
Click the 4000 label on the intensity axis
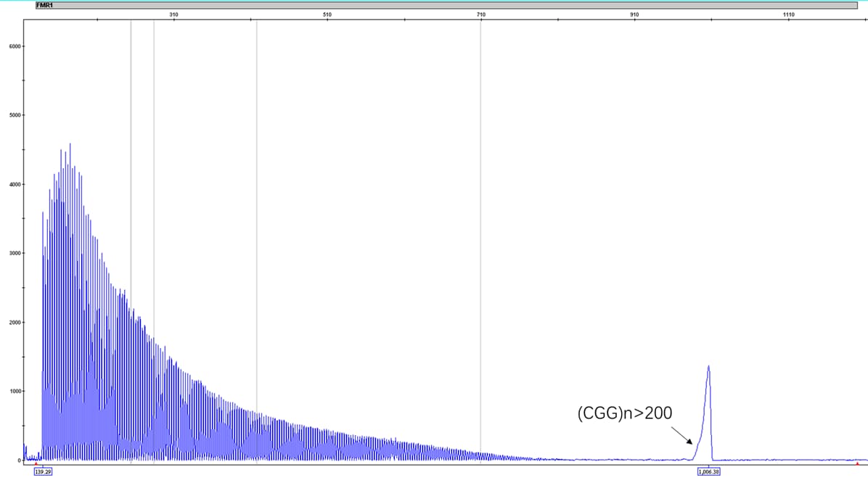point(14,184)
